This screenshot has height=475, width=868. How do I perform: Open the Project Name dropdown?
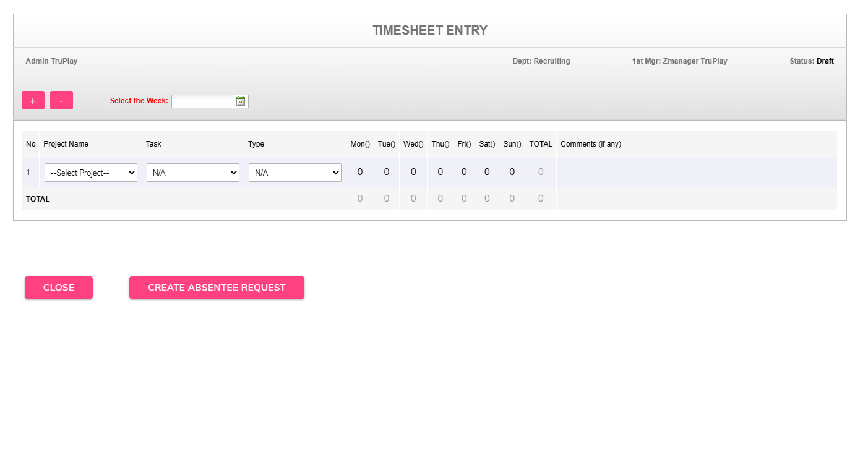[90, 173]
